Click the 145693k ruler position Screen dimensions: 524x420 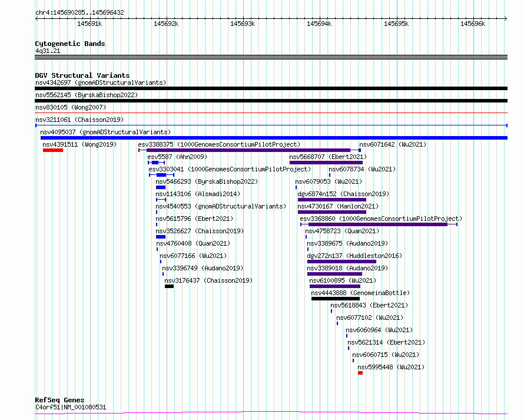243,24
